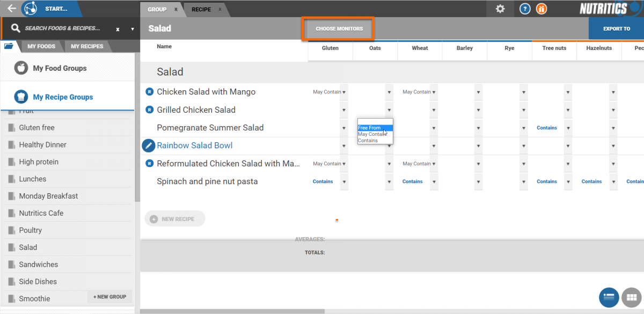This screenshot has height=314, width=644.
Task: Select Free From in the dropdown list
Action: click(375, 128)
